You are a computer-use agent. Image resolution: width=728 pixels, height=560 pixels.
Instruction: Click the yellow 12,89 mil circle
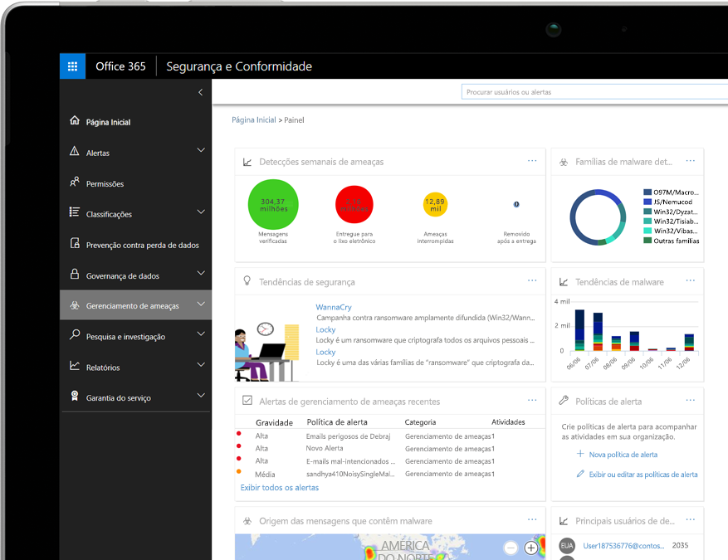click(x=435, y=205)
